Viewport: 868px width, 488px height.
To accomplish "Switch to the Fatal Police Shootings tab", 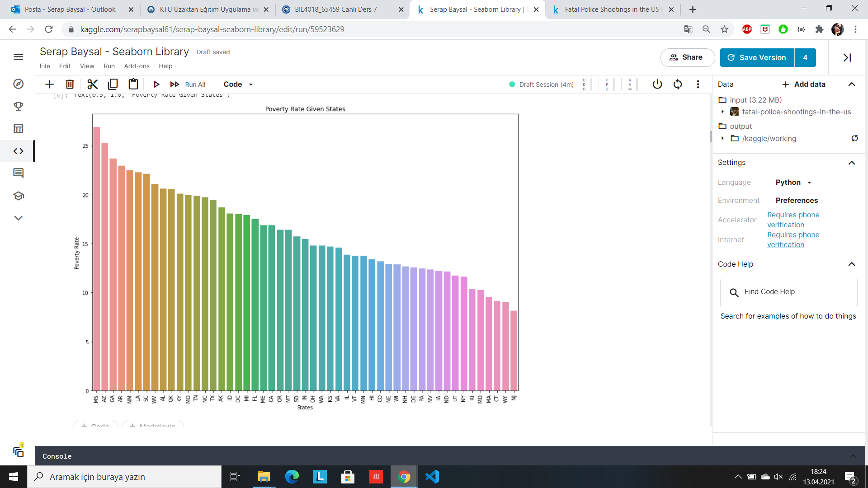I will [x=610, y=9].
